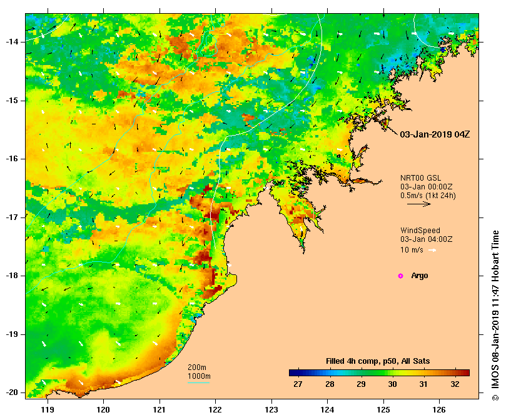The height and width of the screenshot is (420, 506).
Task: Click the magenta Argo marker icon
Action: (400, 276)
